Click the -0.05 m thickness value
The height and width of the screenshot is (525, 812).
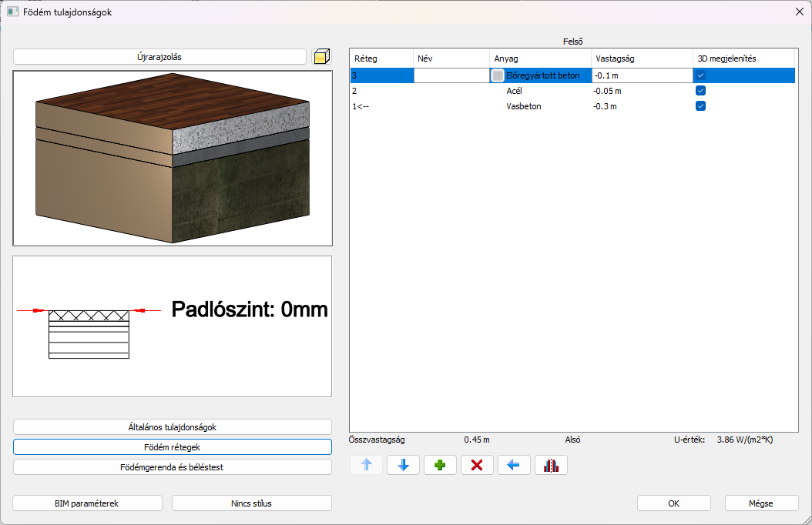[x=607, y=91]
